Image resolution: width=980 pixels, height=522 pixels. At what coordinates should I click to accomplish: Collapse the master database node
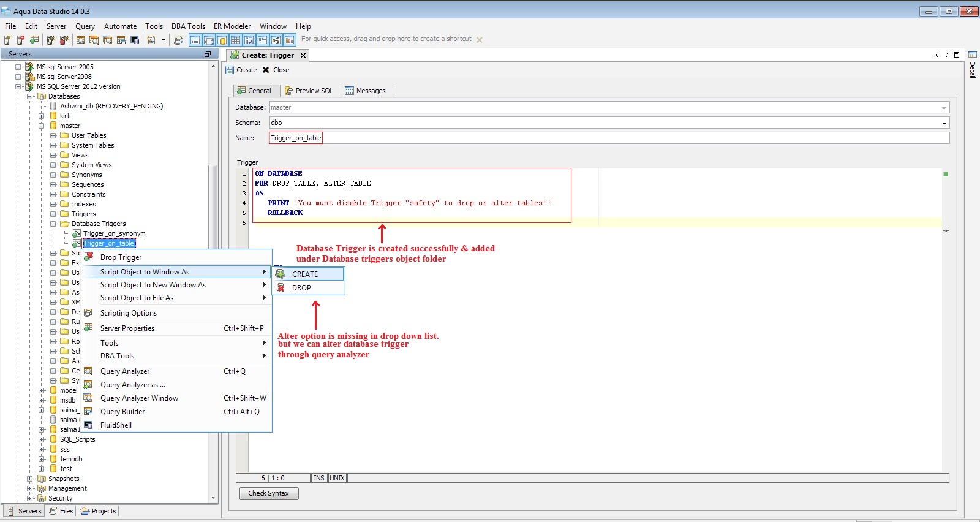tap(42, 126)
